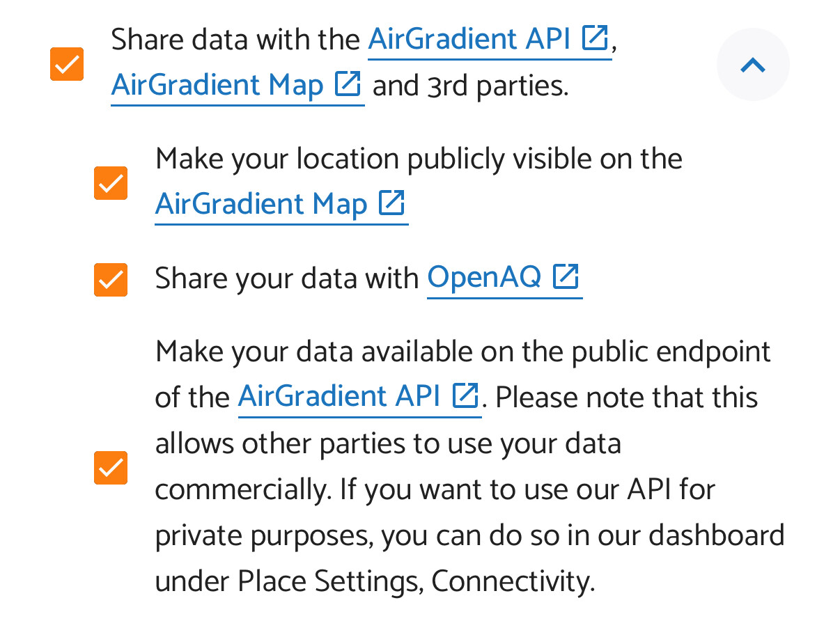Uncheck the main Share data checkbox
The image size is (840, 637).
coord(67,64)
